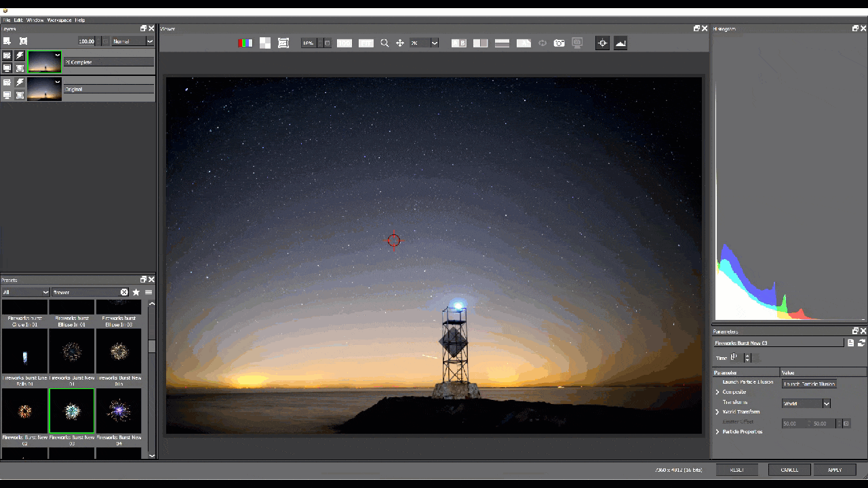Select the Fireworks Burst New 04 preset thumbnail
This screenshot has width=868, height=488.
click(x=119, y=411)
